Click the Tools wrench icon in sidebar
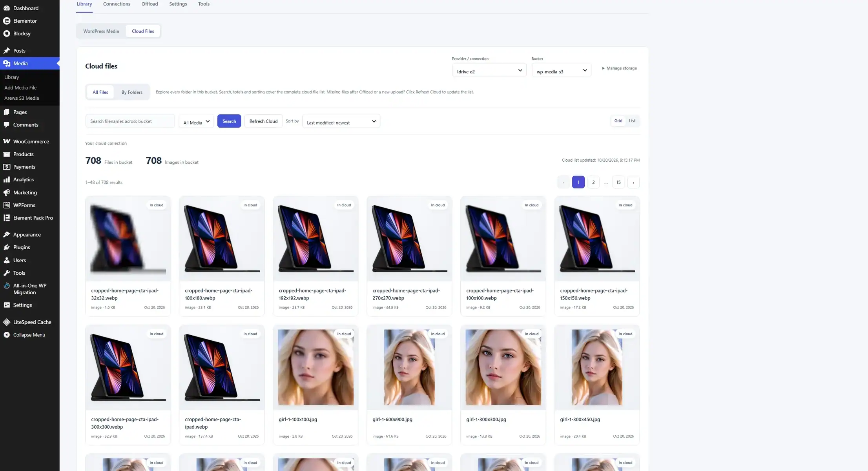 7,273
